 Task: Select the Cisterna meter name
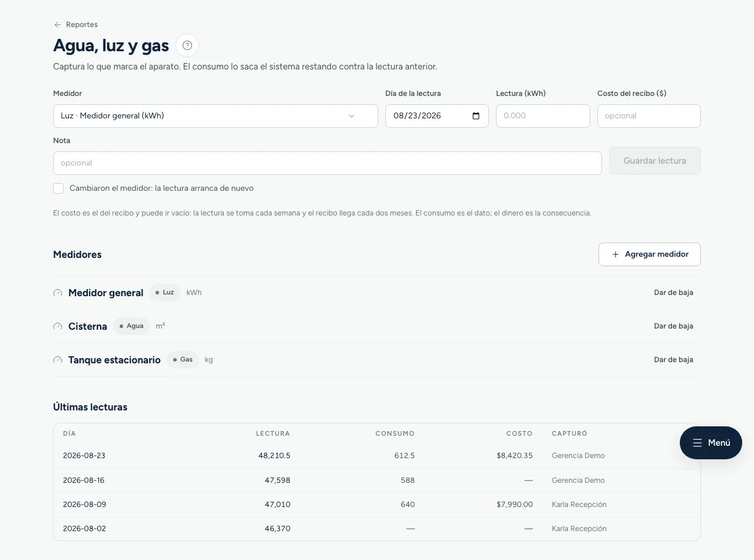pos(88,326)
